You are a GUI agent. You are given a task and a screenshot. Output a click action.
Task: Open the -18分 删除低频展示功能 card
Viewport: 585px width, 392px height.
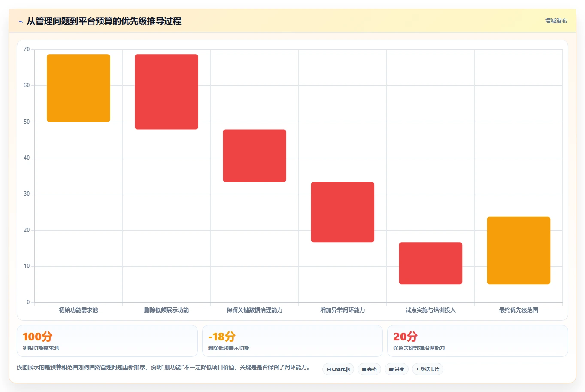pyautogui.click(x=292, y=341)
